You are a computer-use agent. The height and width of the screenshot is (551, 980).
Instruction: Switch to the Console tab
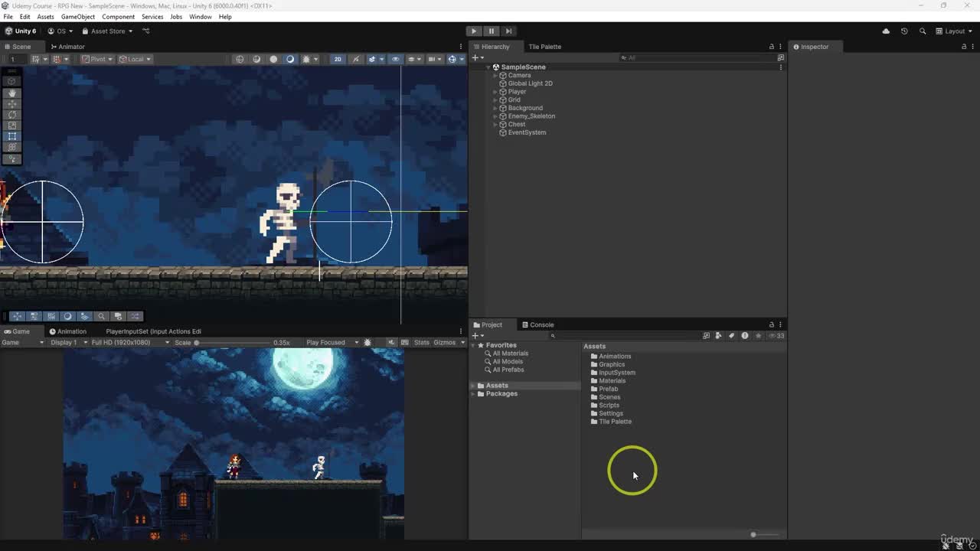(x=537, y=325)
